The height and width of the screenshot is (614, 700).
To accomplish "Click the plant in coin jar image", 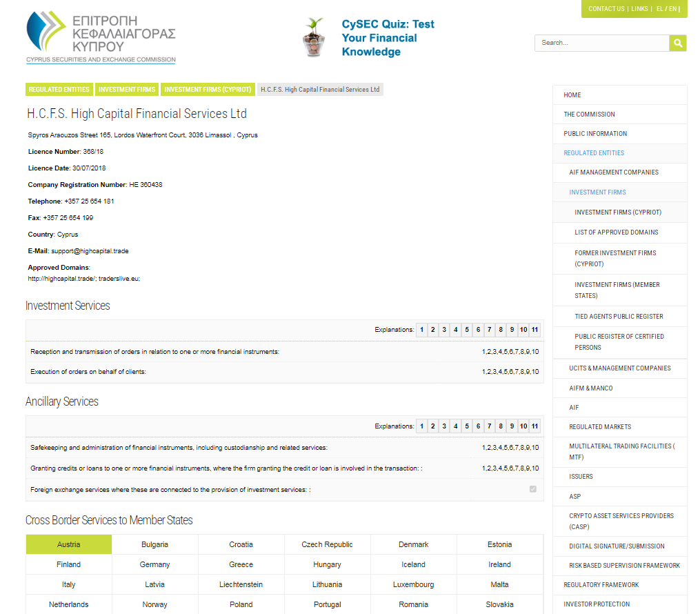I will [x=314, y=37].
